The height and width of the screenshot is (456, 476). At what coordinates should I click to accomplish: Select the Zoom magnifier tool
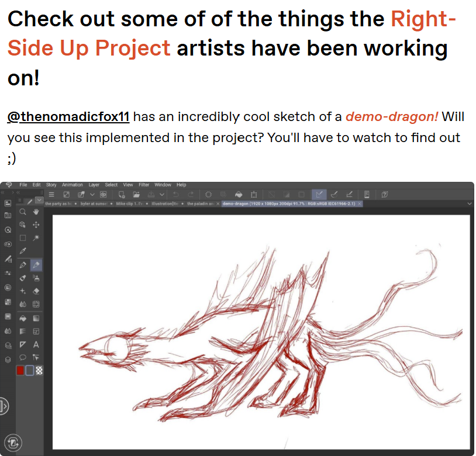tap(23, 212)
